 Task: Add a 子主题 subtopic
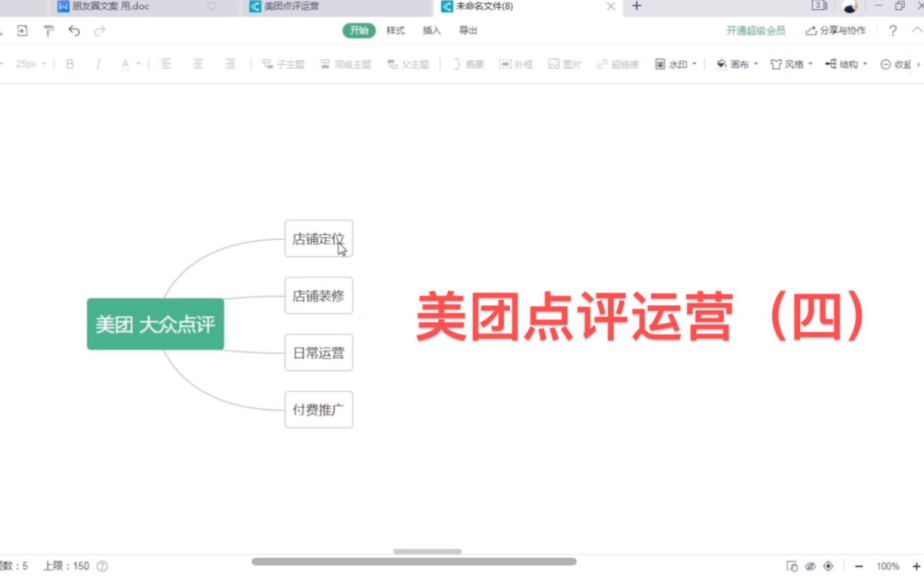(283, 64)
